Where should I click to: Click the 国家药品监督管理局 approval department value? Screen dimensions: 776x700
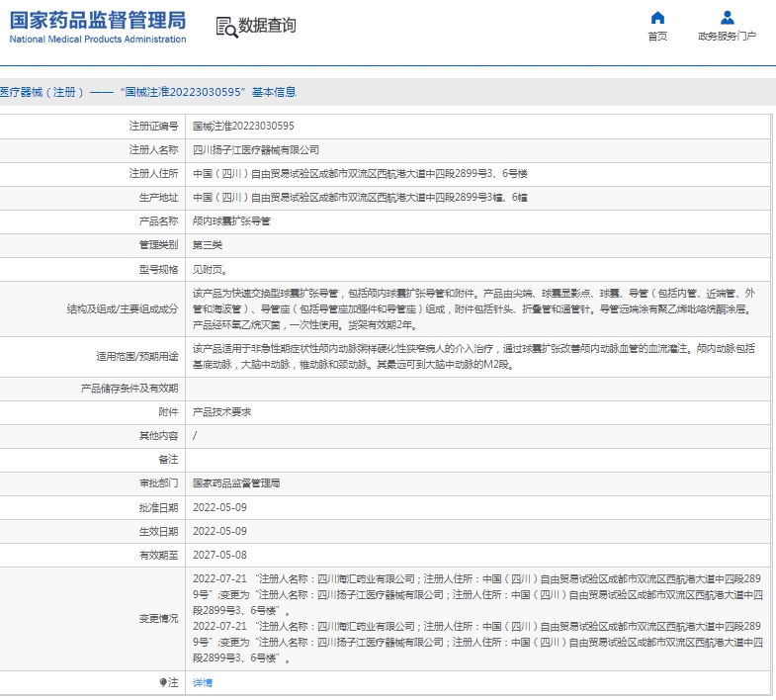pos(236,483)
